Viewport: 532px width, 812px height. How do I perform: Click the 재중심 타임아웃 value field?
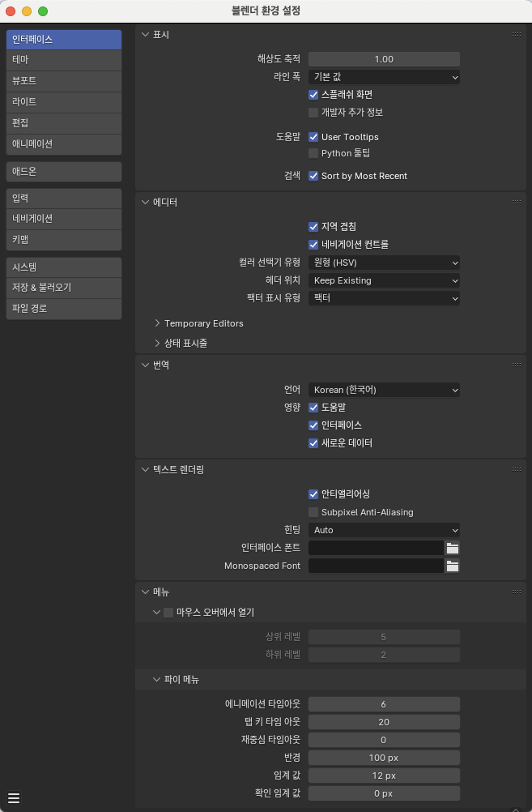pos(384,740)
